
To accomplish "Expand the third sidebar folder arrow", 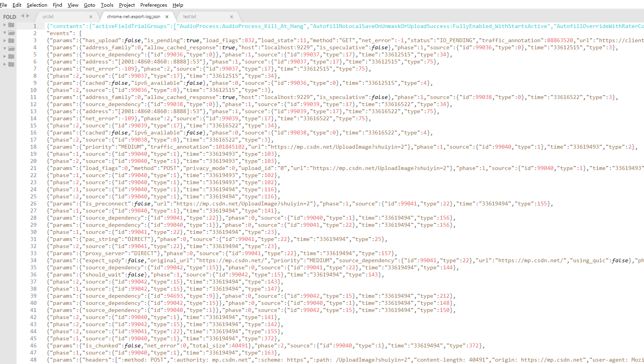I will (x=5, y=41).
